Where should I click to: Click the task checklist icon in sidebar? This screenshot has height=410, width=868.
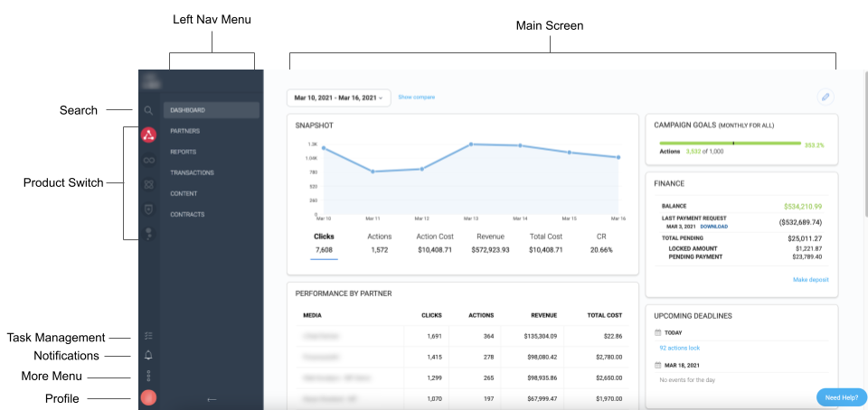point(148,334)
